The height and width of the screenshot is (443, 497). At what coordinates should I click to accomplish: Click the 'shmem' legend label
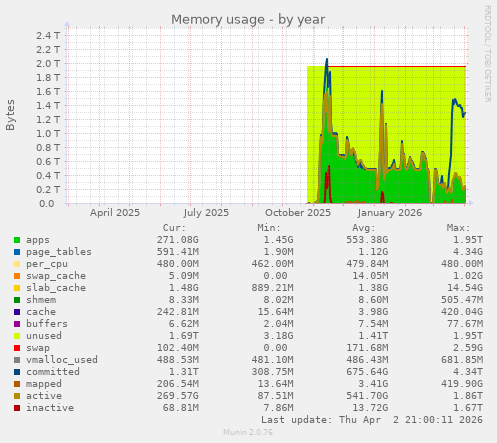[x=41, y=300]
